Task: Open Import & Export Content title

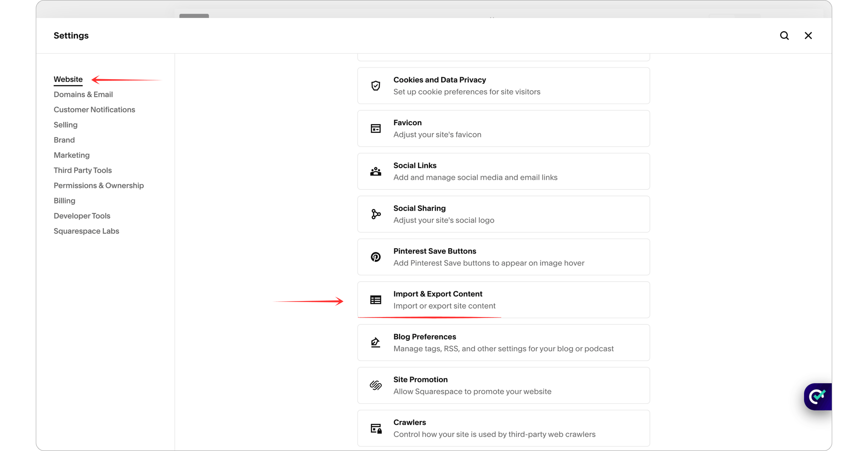Action: pyautogui.click(x=438, y=294)
